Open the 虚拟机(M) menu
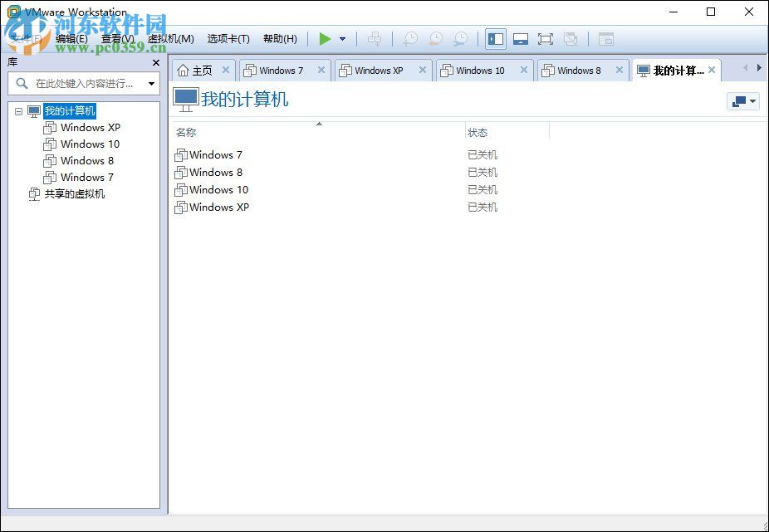 tap(169, 38)
